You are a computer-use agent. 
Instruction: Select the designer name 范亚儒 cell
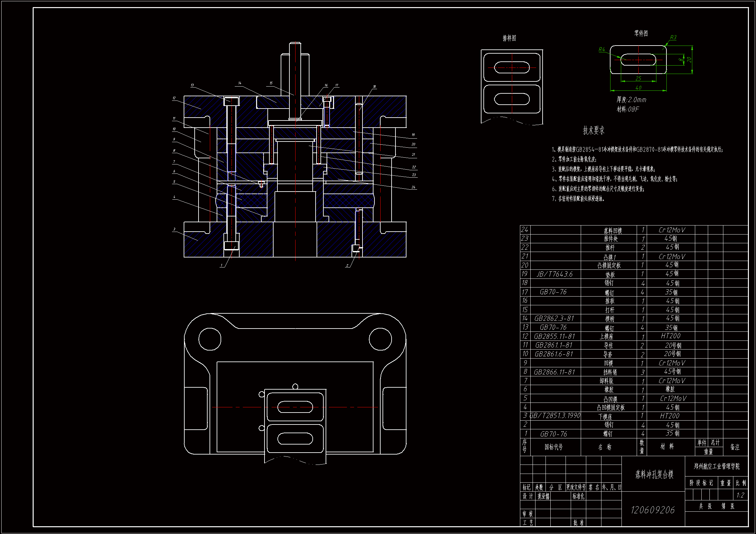[543, 496]
